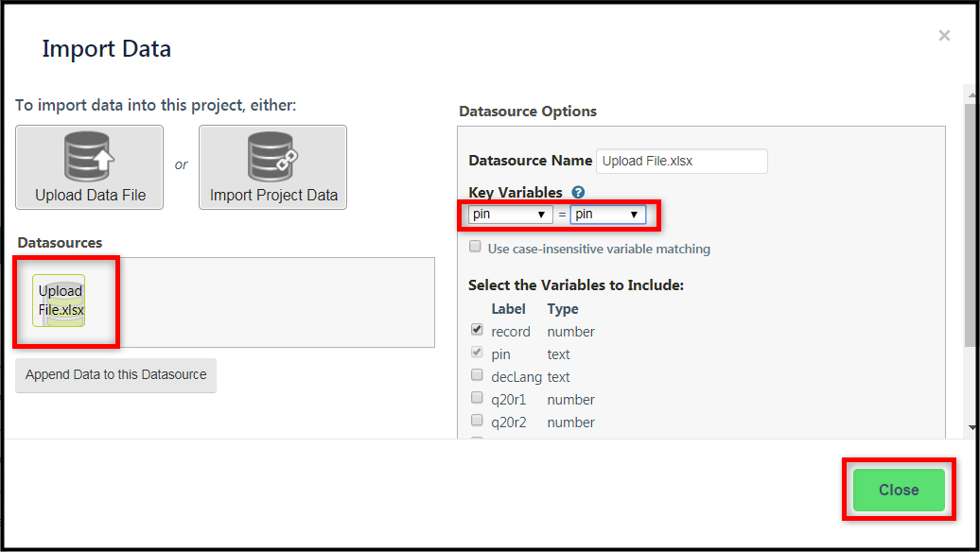Include the q20r2 variable checkbox

[x=477, y=420]
